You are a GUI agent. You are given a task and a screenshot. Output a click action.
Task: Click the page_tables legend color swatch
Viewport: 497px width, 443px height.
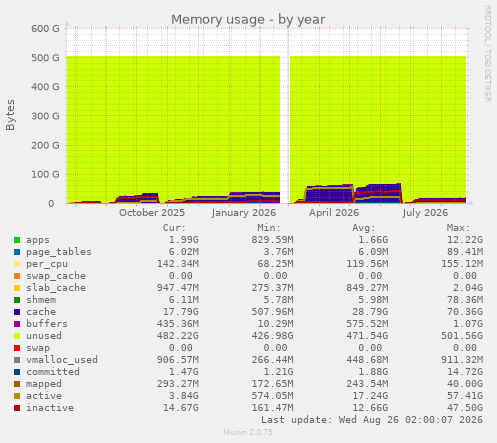(17, 252)
